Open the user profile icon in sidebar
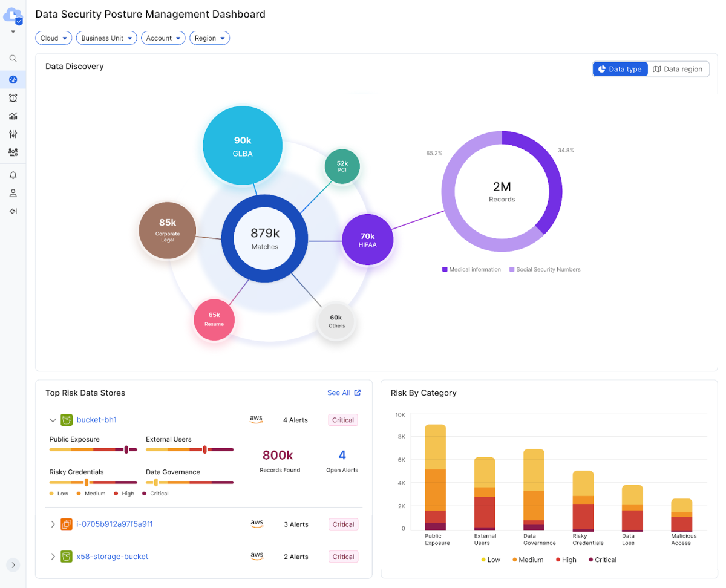 coord(13,192)
